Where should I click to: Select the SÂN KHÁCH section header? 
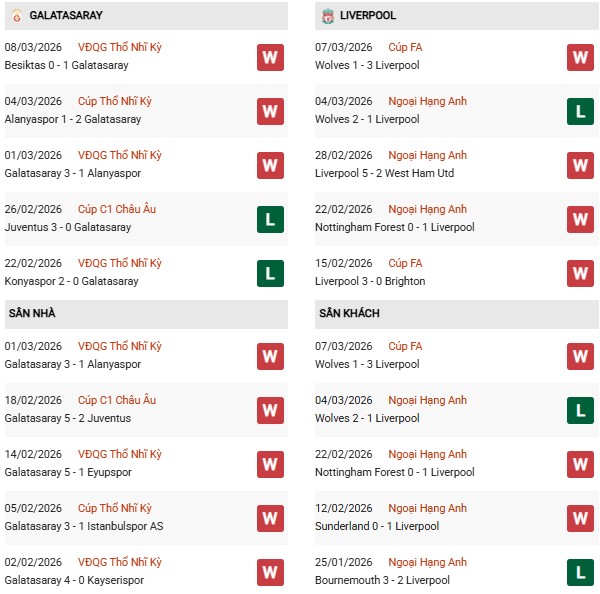(350, 314)
